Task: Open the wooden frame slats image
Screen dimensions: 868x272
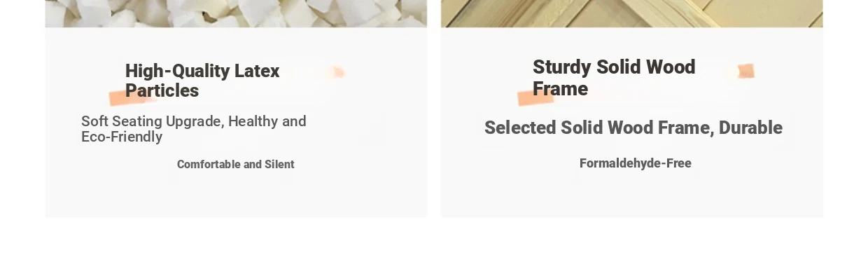Action: [x=632, y=13]
